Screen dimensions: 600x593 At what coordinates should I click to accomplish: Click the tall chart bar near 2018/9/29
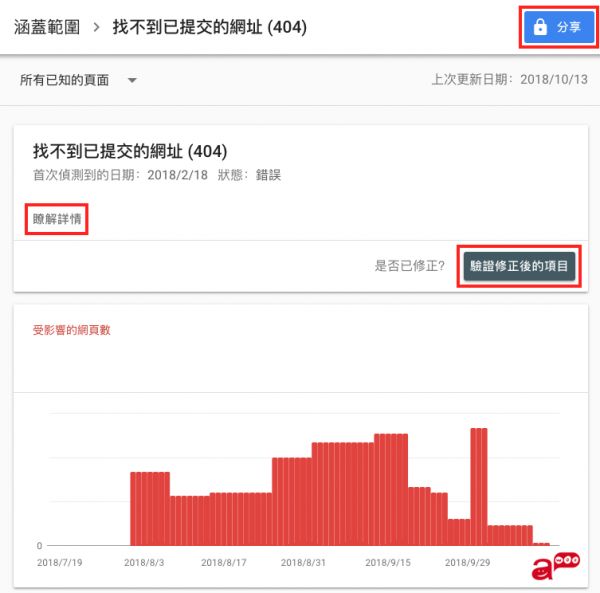pos(479,487)
